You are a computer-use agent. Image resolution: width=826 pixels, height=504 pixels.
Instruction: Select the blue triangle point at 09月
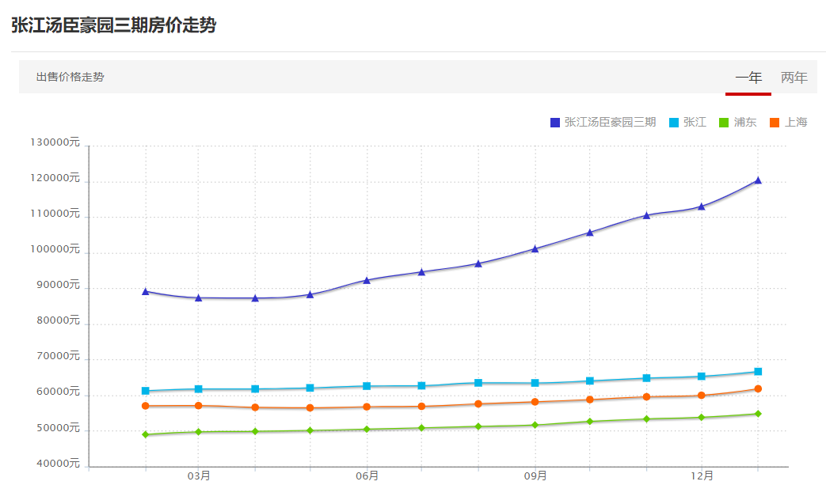tap(535, 249)
